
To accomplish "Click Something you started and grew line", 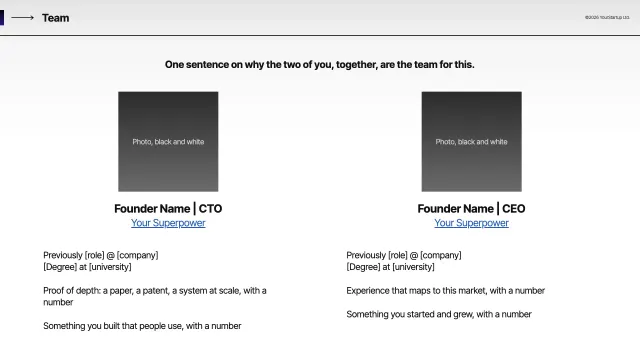I will 439,314.
